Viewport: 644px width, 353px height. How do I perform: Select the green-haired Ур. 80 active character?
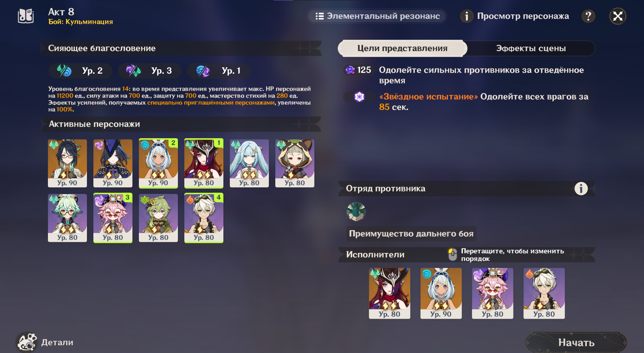coord(158,218)
